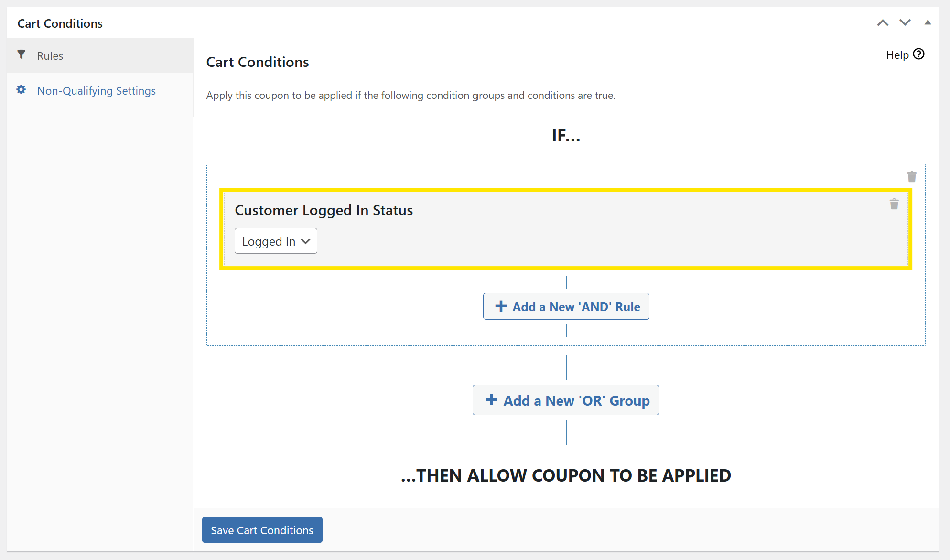Open the Non-Qualifying Settings tab
Screen dimensions: 950x560
pos(97,91)
